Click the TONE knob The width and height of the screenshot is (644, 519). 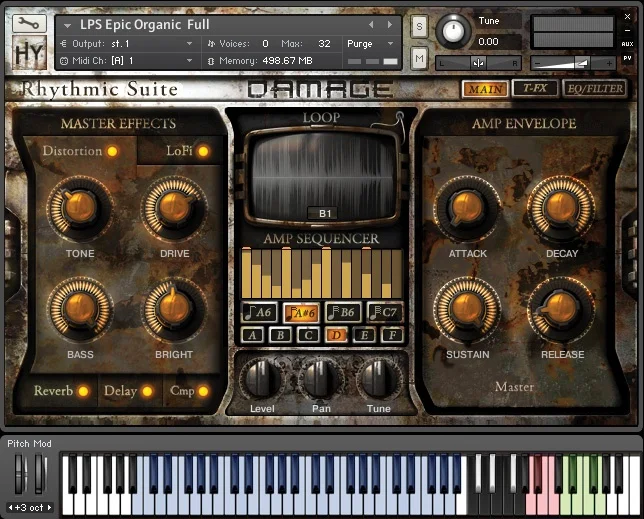pos(80,208)
